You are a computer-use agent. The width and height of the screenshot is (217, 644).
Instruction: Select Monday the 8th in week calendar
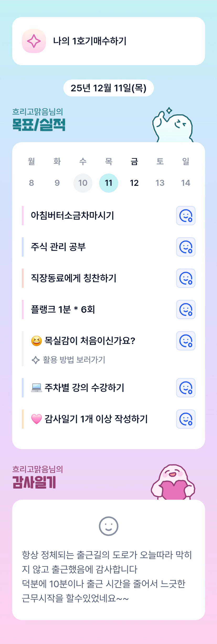pyautogui.click(x=31, y=183)
